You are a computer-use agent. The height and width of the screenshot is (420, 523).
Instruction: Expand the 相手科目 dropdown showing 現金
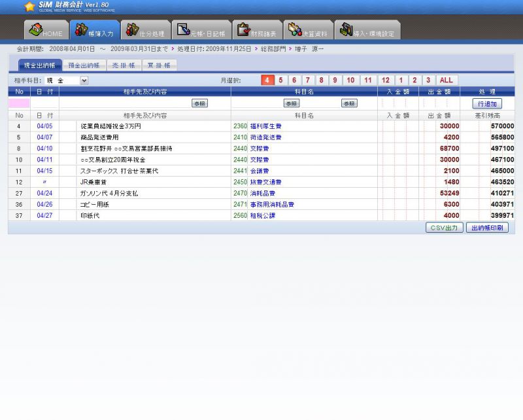point(84,80)
